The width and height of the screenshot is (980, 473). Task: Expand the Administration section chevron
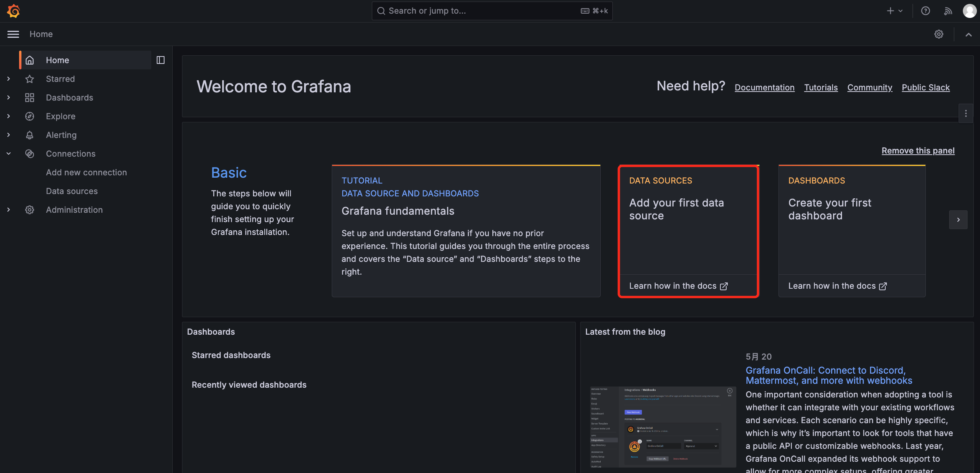pyautogui.click(x=9, y=210)
